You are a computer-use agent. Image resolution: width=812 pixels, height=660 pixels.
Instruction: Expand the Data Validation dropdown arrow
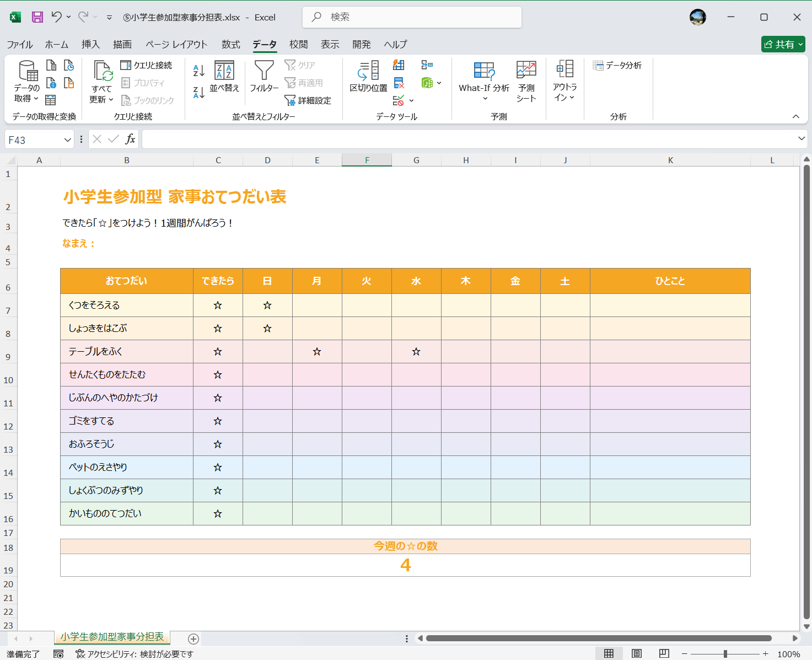pyautogui.click(x=412, y=101)
